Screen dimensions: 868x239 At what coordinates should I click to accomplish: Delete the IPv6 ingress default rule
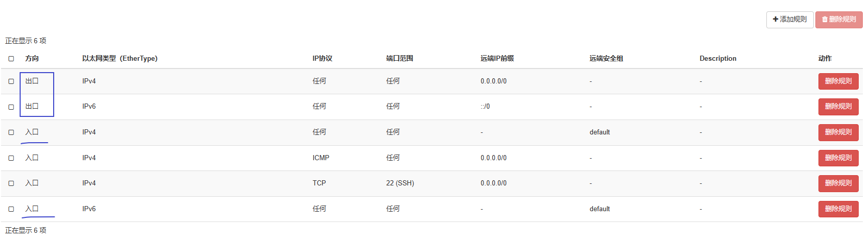pos(838,209)
